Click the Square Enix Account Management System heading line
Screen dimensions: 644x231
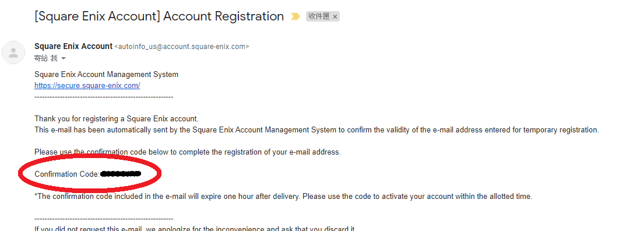[107, 75]
